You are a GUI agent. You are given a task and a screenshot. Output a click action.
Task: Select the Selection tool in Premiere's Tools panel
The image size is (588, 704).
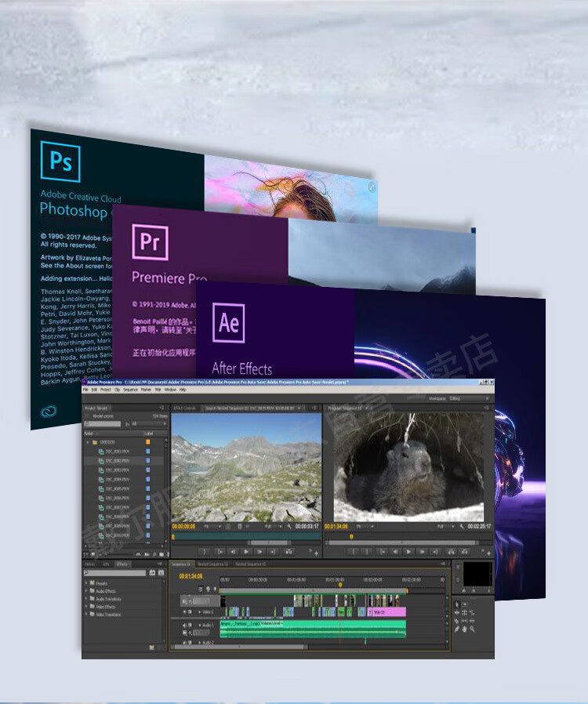(x=457, y=604)
